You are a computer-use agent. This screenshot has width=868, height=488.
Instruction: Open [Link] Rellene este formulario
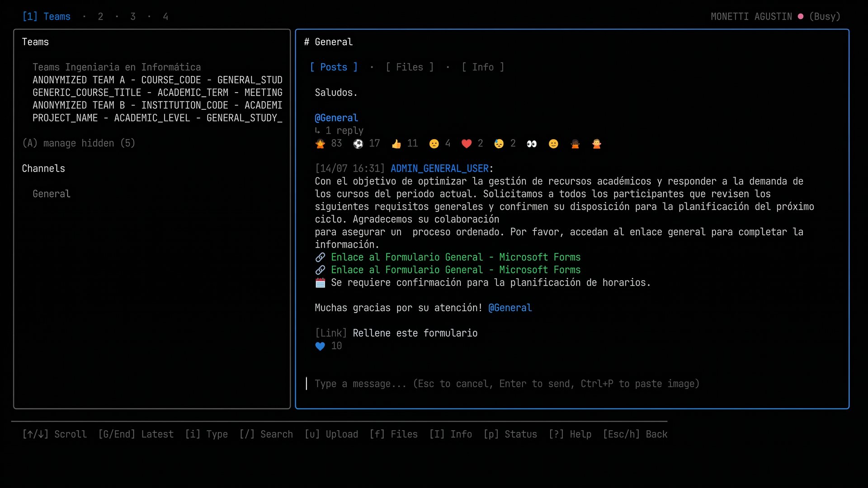396,333
